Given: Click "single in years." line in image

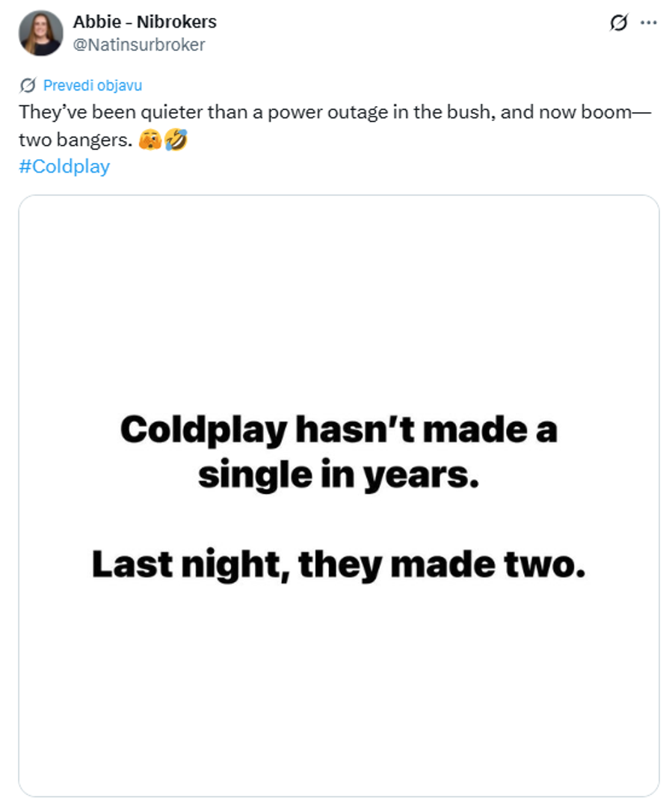Looking at the screenshot, I should (338, 476).
